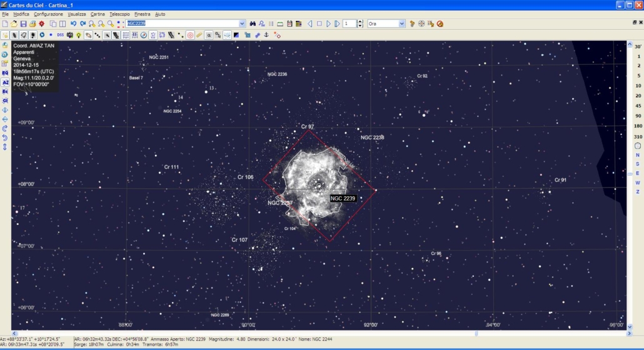Image resolution: width=644 pixels, height=350 pixels.
Task: Open the Cartina menu
Action: (98, 14)
